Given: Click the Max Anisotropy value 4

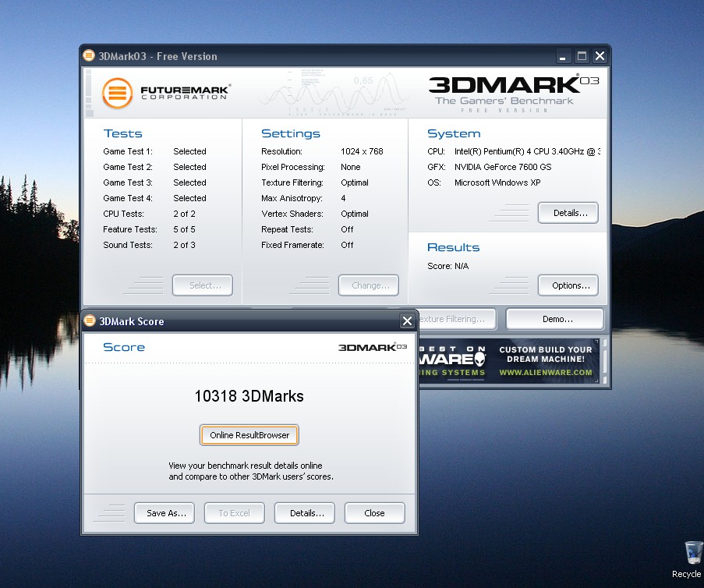Looking at the screenshot, I should (x=343, y=198).
